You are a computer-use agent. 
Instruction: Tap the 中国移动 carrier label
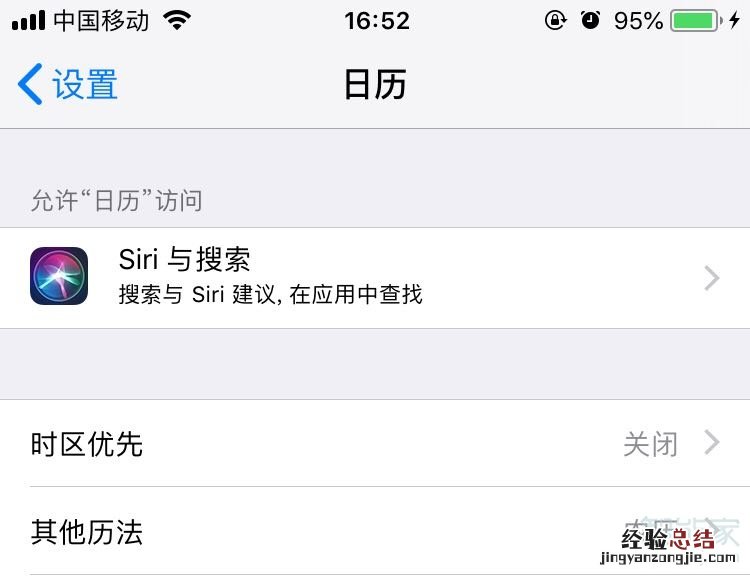tap(101, 21)
